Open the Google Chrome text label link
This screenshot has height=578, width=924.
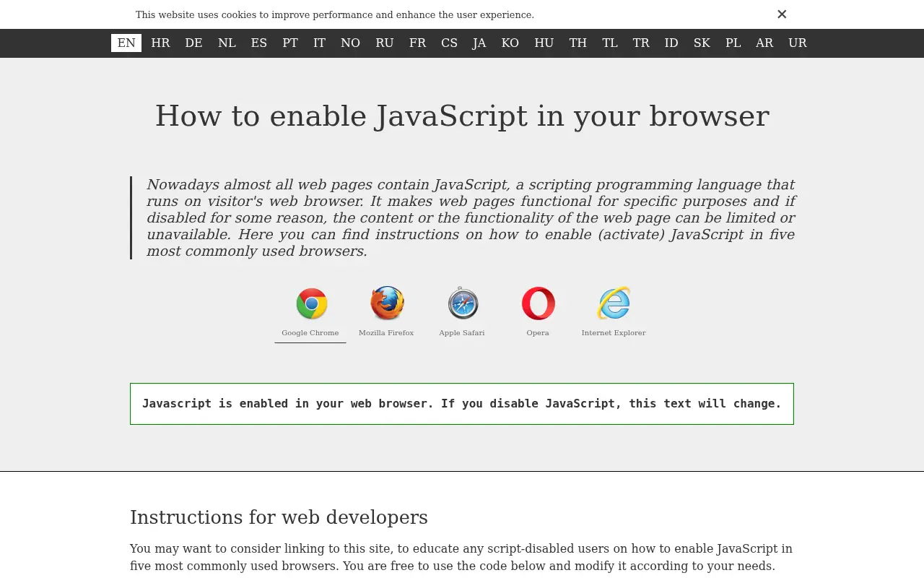coord(310,333)
